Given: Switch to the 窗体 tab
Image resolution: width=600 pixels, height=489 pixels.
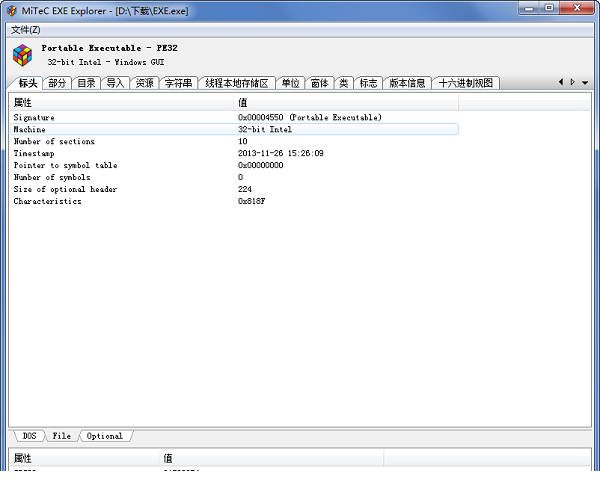Looking at the screenshot, I should (320, 83).
